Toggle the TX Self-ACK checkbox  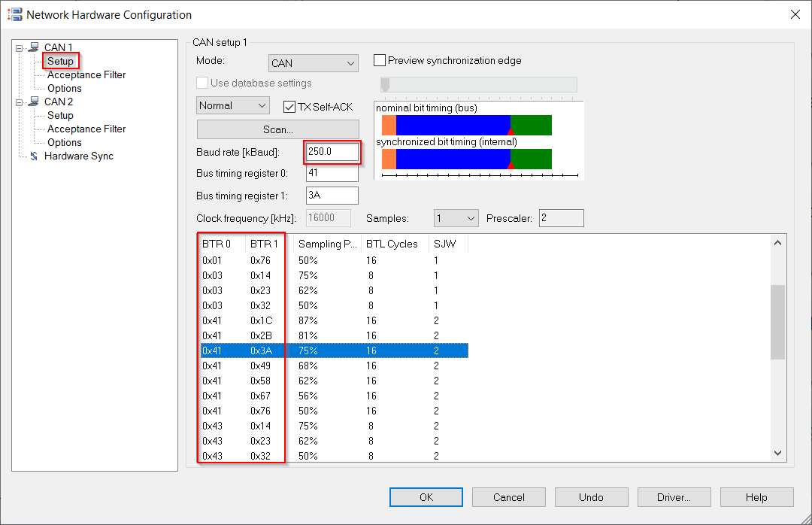289,107
